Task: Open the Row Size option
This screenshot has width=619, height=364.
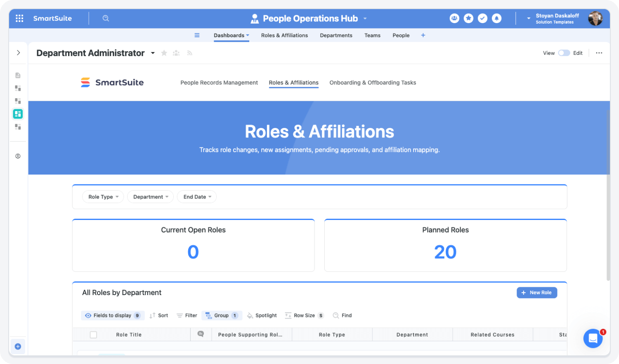Action: pyautogui.click(x=305, y=315)
